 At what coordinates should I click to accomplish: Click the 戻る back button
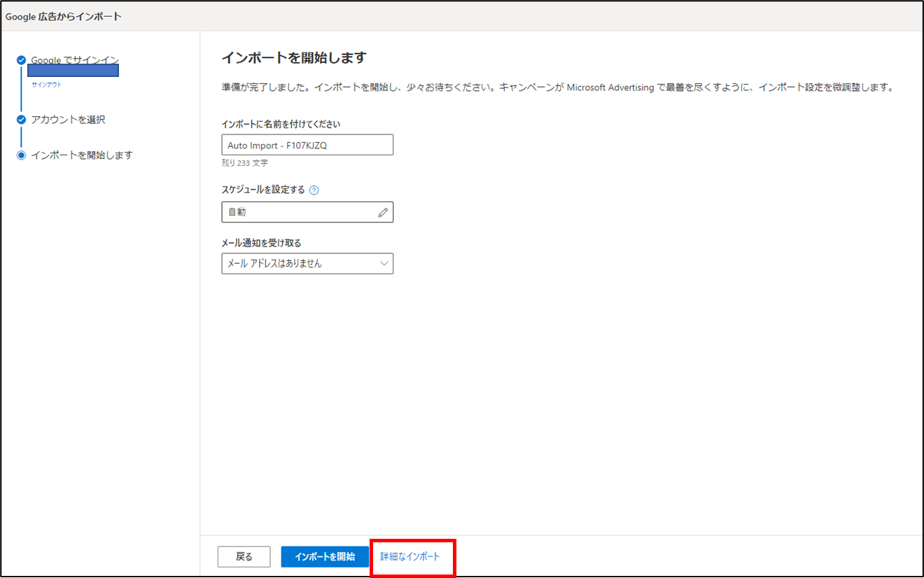[x=244, y=556]
